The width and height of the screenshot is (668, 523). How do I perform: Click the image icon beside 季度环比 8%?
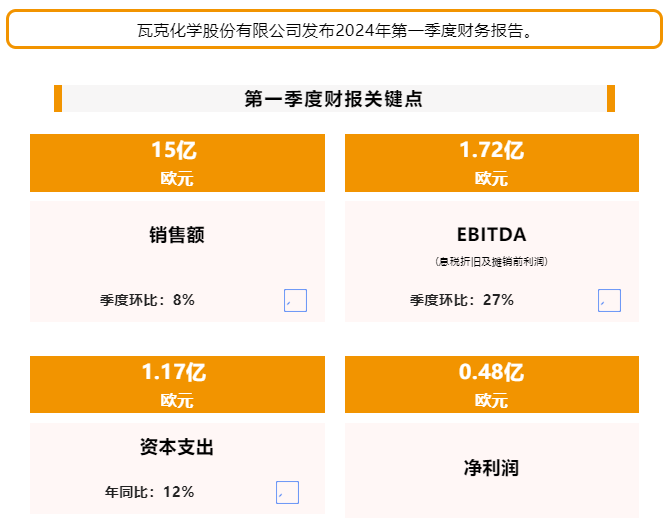click(x=295, y=300)
